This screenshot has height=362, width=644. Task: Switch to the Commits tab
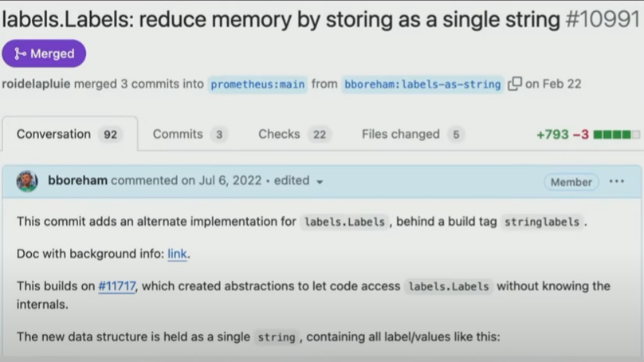(190, 135)
